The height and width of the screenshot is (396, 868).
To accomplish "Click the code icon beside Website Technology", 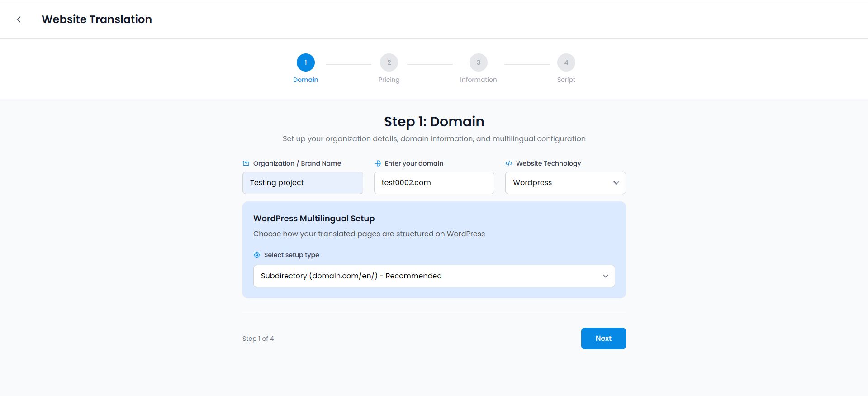I will click(x=509, y=163).
